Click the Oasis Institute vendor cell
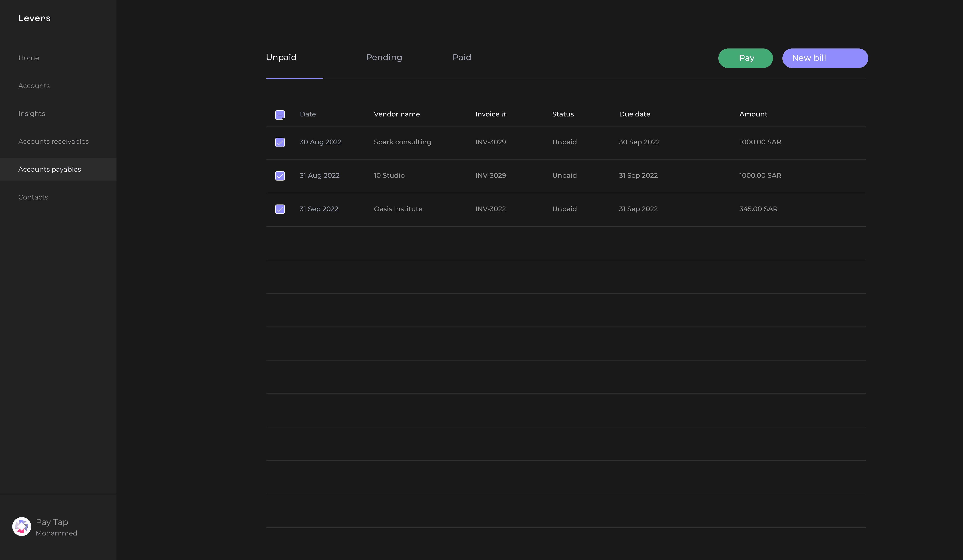 (398, 209)
